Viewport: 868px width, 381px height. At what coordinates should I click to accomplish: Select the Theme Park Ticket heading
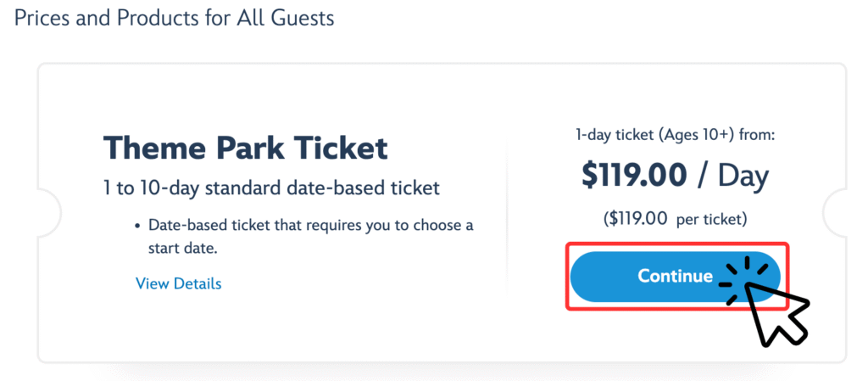click(245, 148)
